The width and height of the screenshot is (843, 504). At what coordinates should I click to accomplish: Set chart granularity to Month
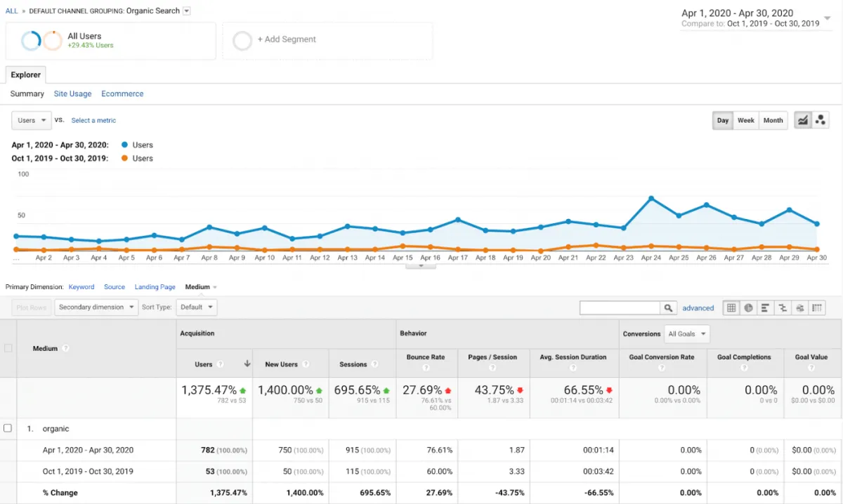pos(773,120)
